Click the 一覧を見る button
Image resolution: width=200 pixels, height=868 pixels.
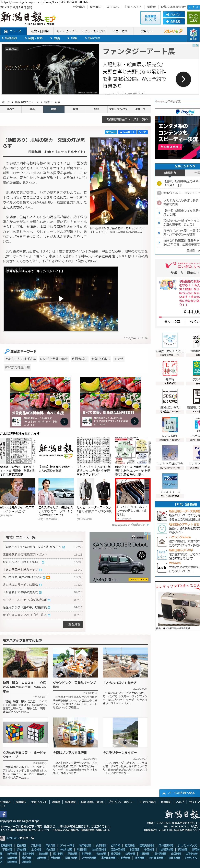(73, 624)
